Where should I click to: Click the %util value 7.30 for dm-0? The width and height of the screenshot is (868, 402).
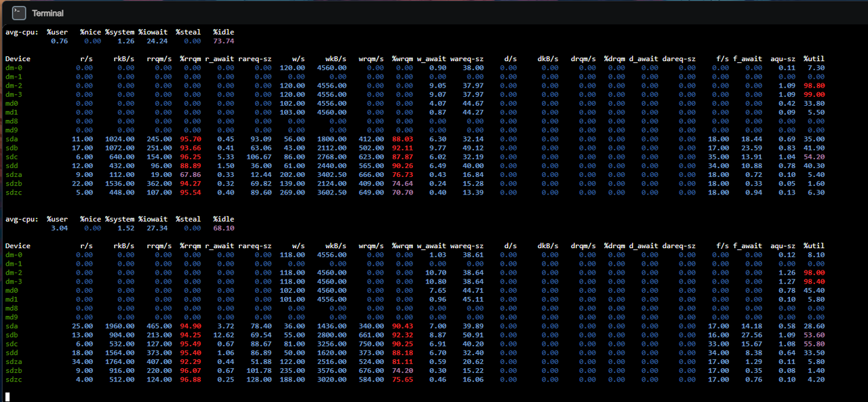pyautogui.click(x=816, y=68)
